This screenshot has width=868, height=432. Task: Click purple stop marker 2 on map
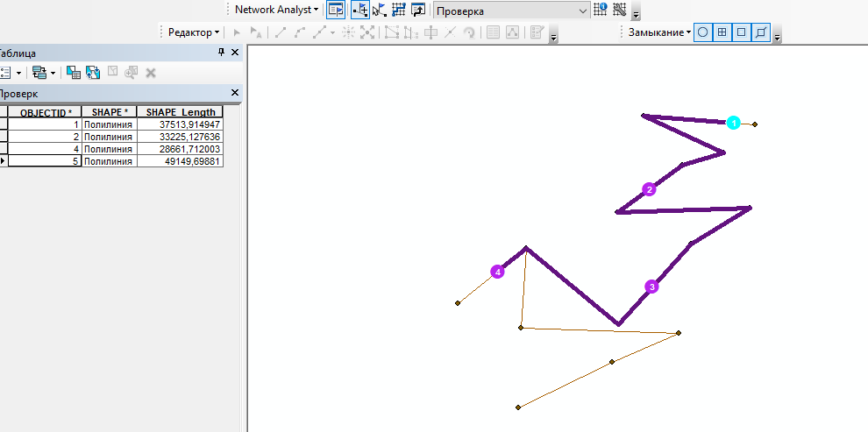(x=649, y=189)
